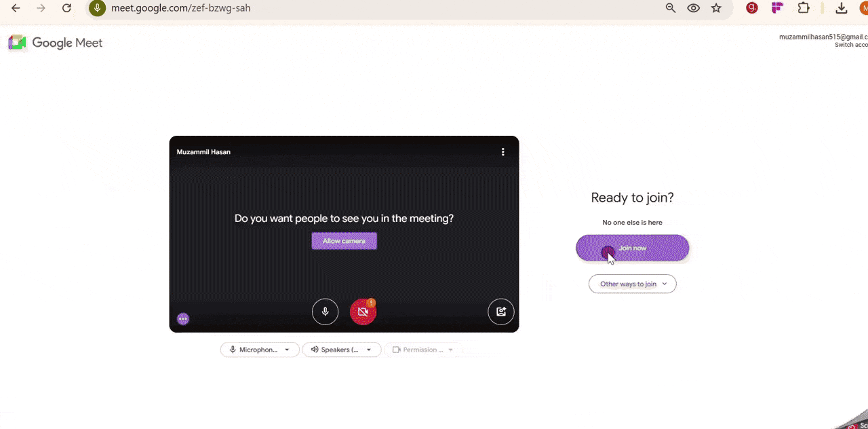Viewport: 868px width, 429px height.
Task: Open the three-dot menu in video preview
Action: [x=502, y=152]
